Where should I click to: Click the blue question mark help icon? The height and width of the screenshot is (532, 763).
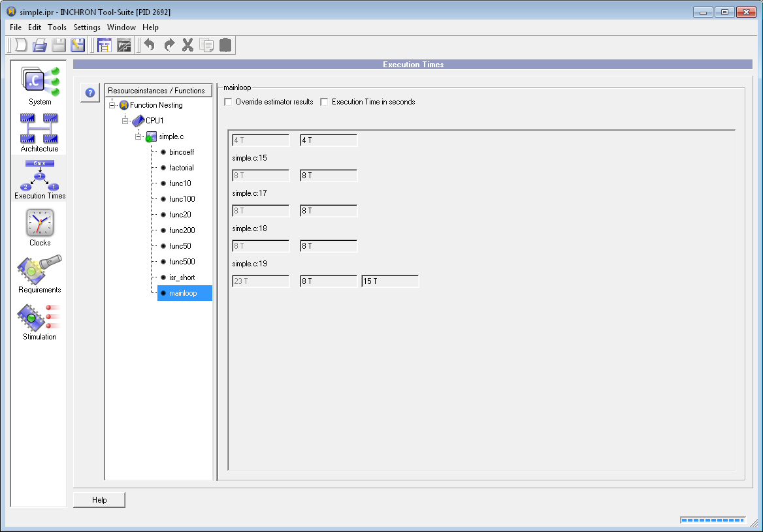(90, 93)
